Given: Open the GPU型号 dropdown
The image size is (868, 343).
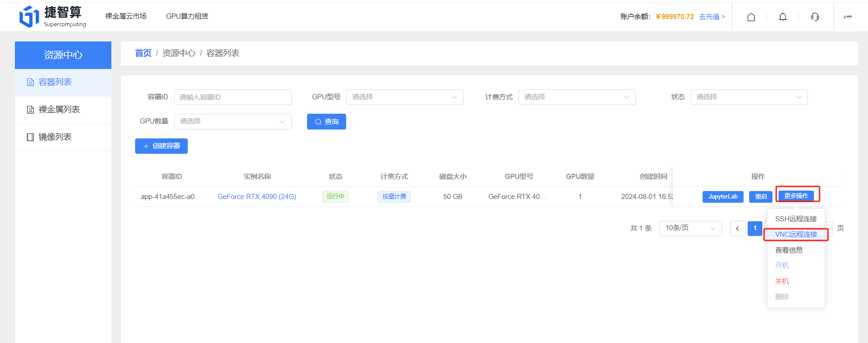Looking at the screenshot, I should point(405,97).
